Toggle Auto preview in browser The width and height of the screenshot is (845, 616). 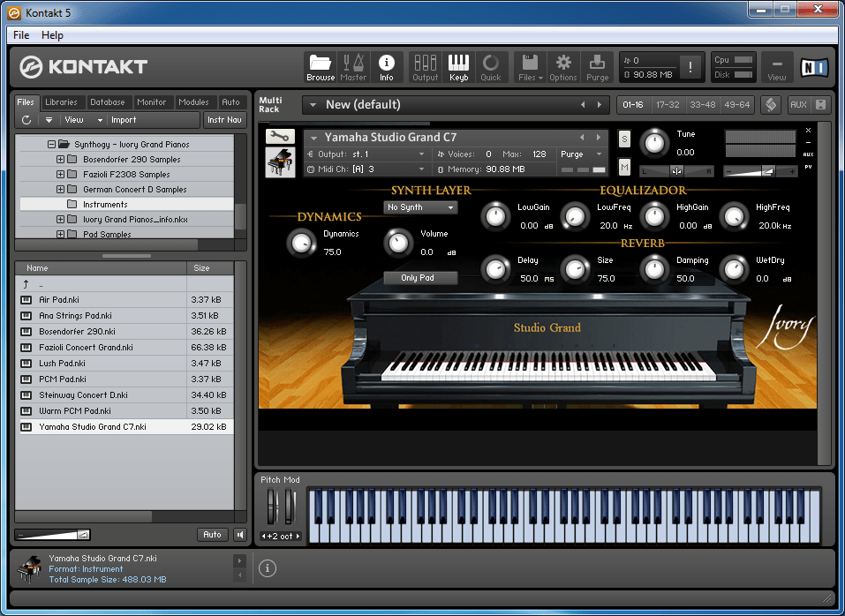click(x=212, y=535)
